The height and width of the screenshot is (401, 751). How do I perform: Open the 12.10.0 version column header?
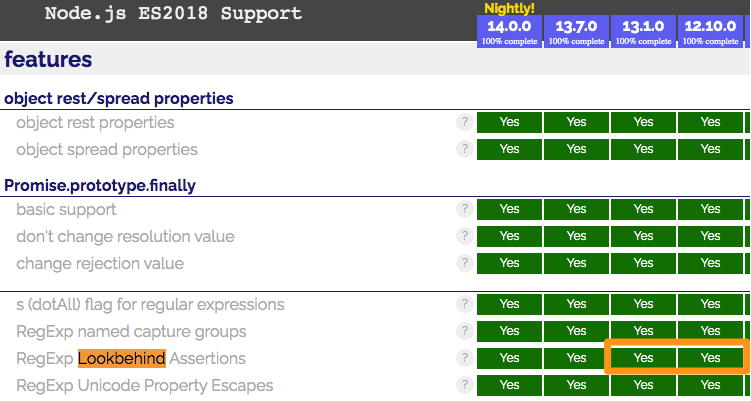pos(710,31)
